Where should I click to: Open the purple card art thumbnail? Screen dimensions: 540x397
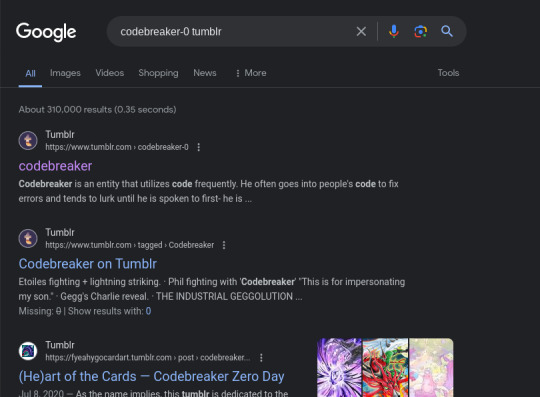[x=339, y=367]
